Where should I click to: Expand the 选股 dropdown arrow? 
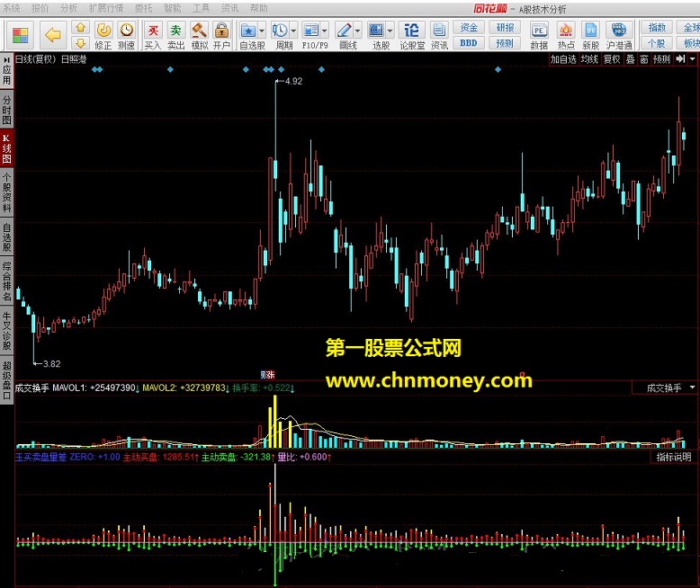[x=390, y=31]
